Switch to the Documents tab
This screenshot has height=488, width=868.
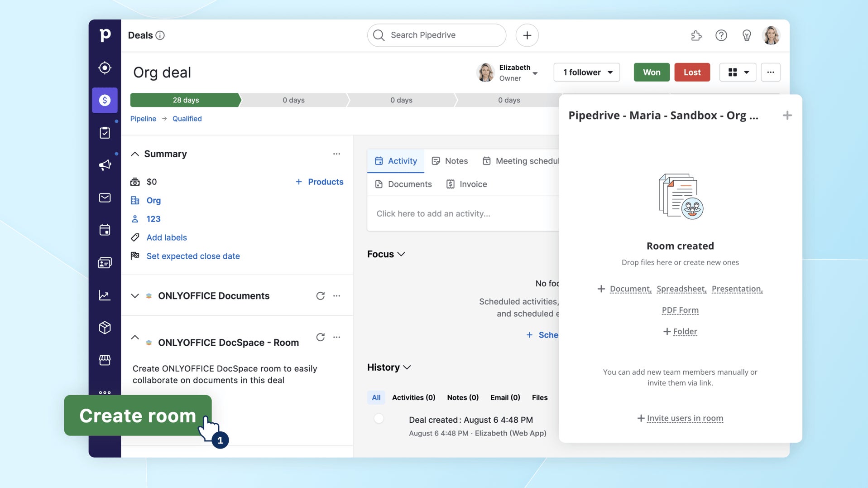(x=403, y=184)
